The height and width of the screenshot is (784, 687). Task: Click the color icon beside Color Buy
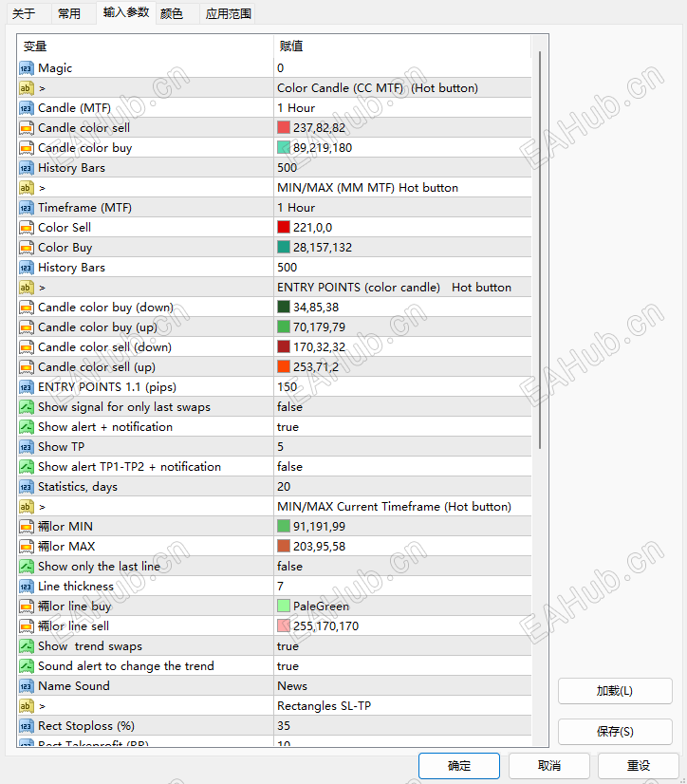tap(27, 248)
